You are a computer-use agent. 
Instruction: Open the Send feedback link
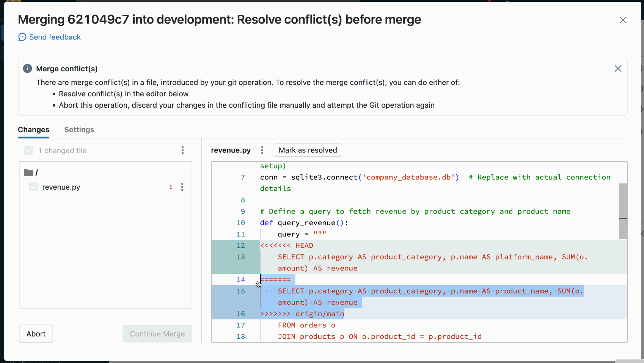point(55,37)
